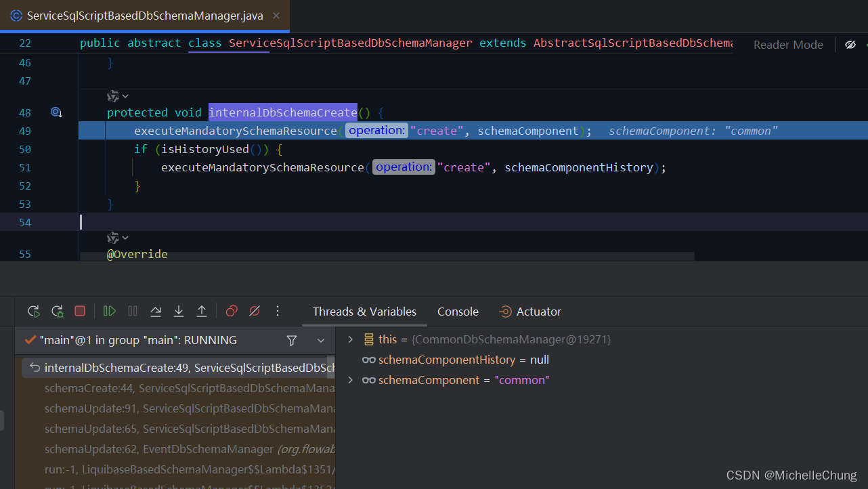Click the thread filter funnel icon
Viewport: 868px width, 489px height.
(292, 341)
